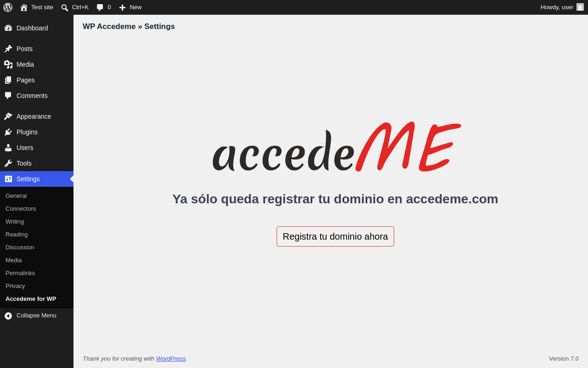Open Reading settings submenu
The height and width of the screenshot is (368, 588).
pyautogui.click(x=37, y=234)
